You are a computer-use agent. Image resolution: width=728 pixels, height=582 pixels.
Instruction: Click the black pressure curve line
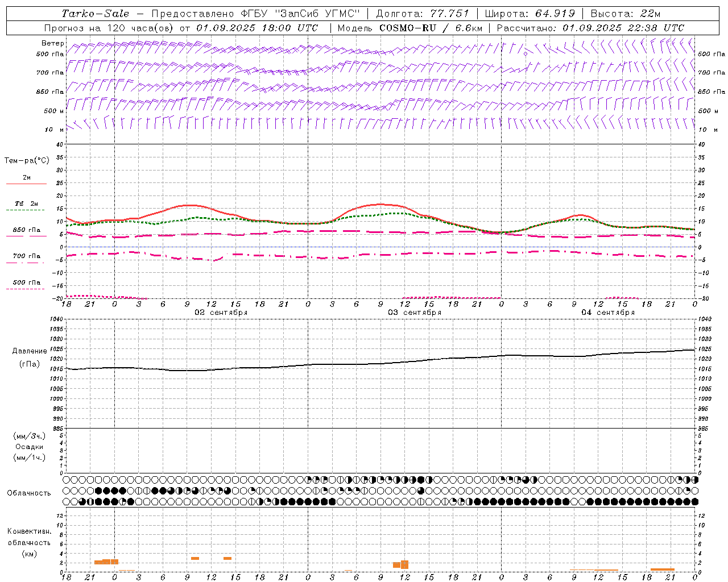[380, 363]
